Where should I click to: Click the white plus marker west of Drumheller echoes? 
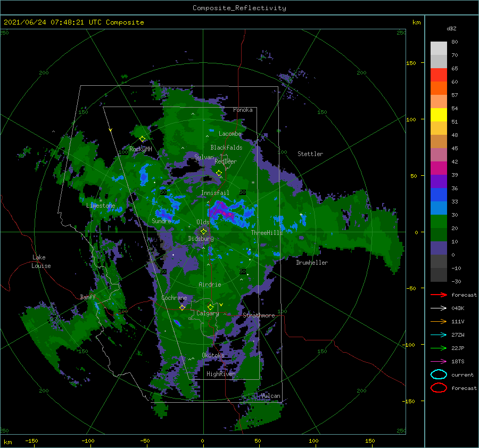tap(301, 215)
